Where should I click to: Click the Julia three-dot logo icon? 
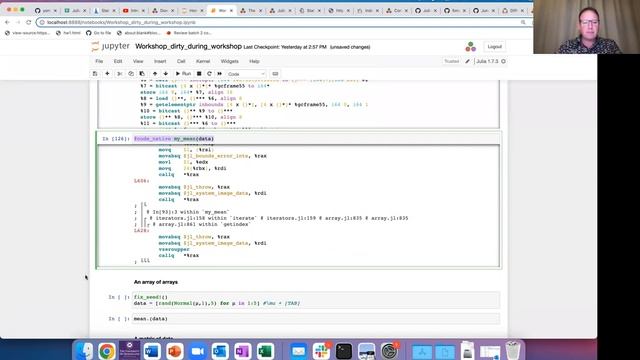pyautogui.click(x=471, y=47)
